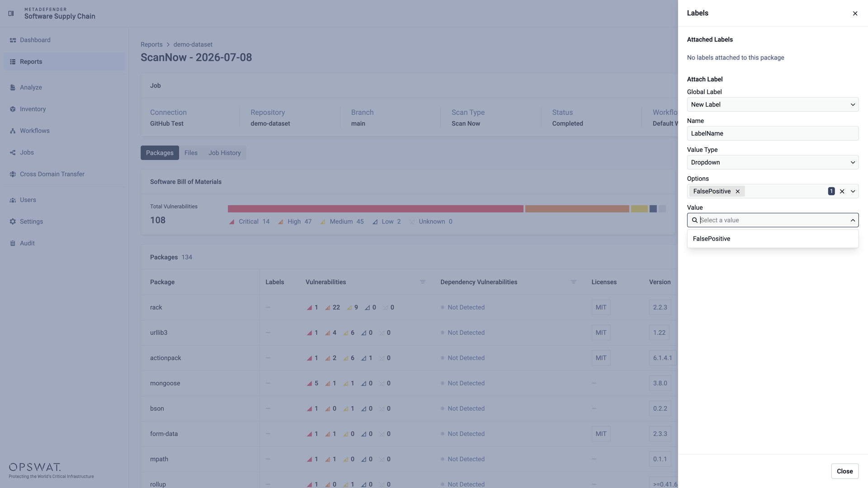Image resolution: width=868 pixels, height=488 pixels.
Task: Click the Analyze sidebar icon
Action: (13, 88)
